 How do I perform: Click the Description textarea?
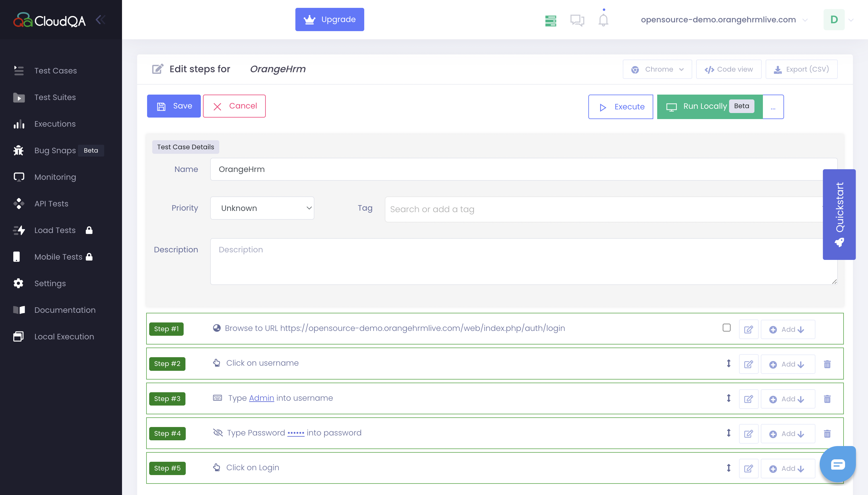(x=523, y=261)
